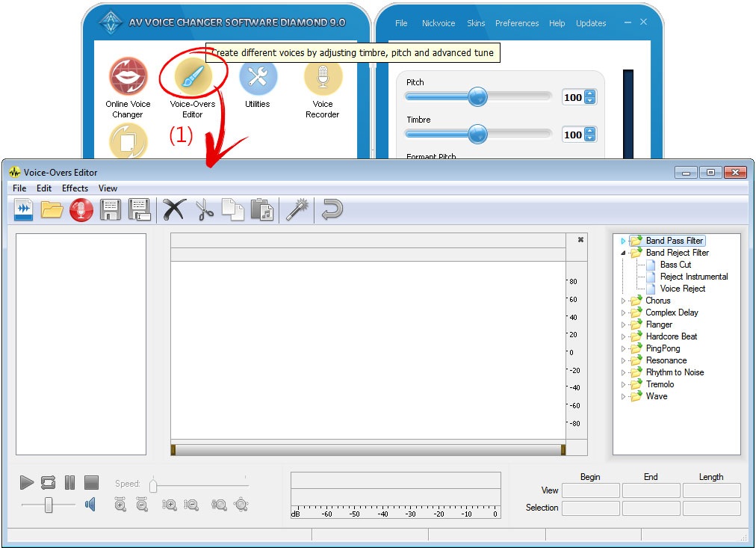Screen dimensions: 756x548
Task: Expand the Rhythm to Noise folder
Action: 623,372
